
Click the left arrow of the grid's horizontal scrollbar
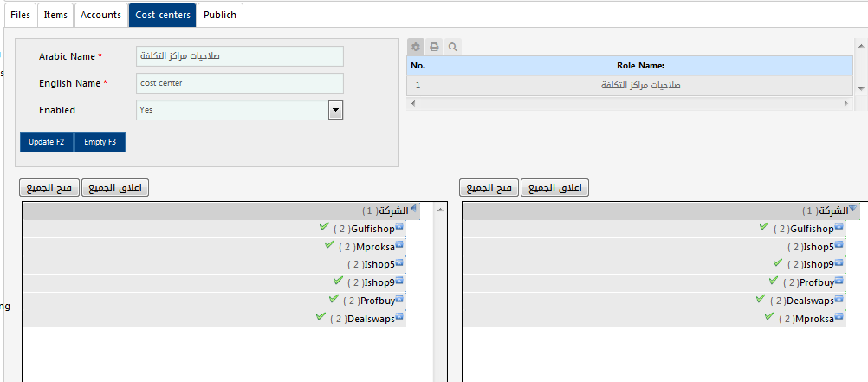pos(413,103)
